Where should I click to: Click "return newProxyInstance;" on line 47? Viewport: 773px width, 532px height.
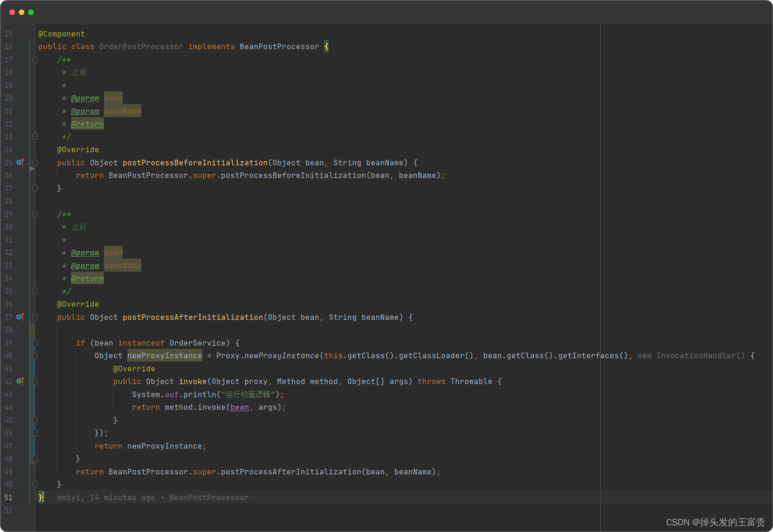pos(151,446)
